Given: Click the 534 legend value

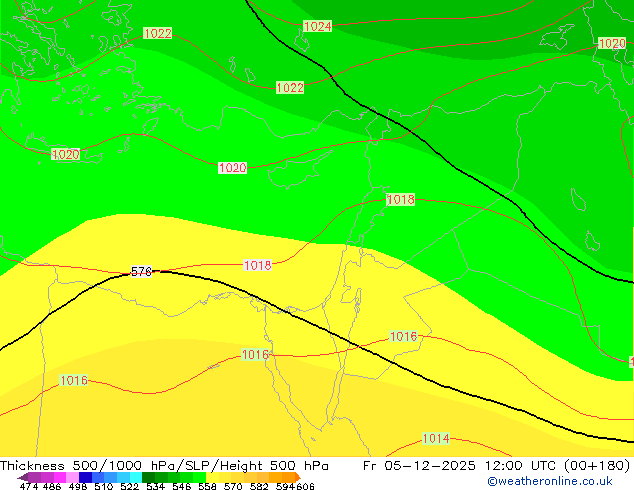Looking at the screenshot, I should pos(156,486).
